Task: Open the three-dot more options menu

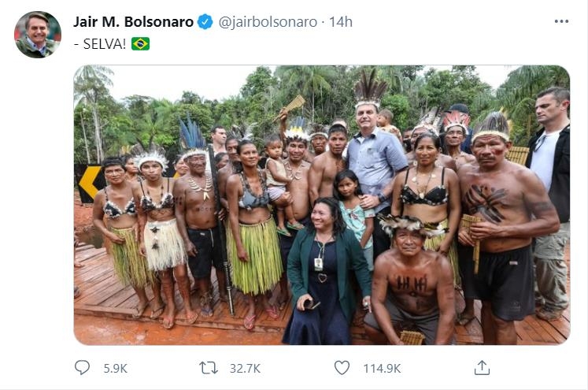Action: click(560, 21)
